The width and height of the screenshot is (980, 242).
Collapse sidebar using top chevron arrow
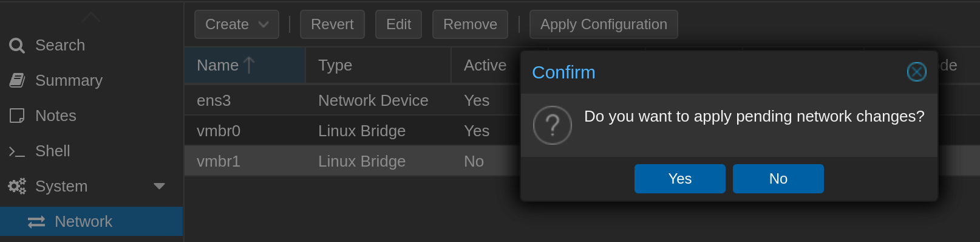[x=91, y=17]
